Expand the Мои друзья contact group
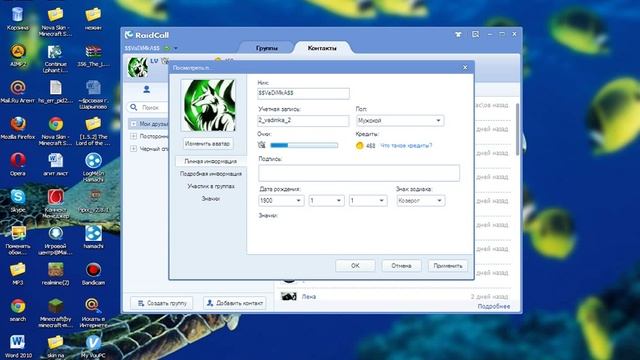The image size is (640, 360). tap(133, 123)
